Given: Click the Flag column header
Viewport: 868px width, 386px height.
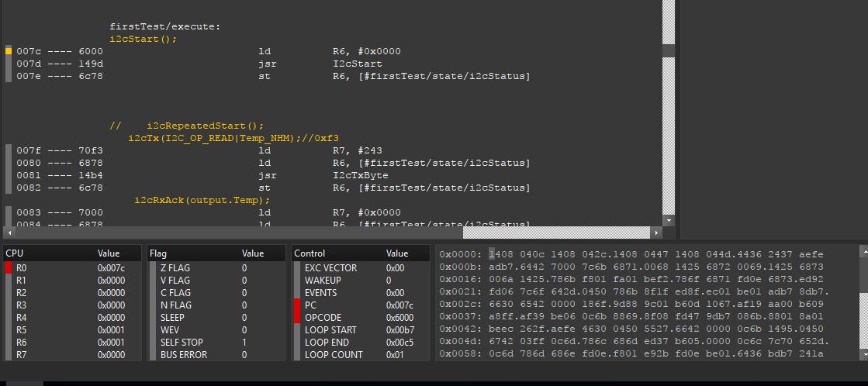Looking at the screenshot, I should coord(157,253).
